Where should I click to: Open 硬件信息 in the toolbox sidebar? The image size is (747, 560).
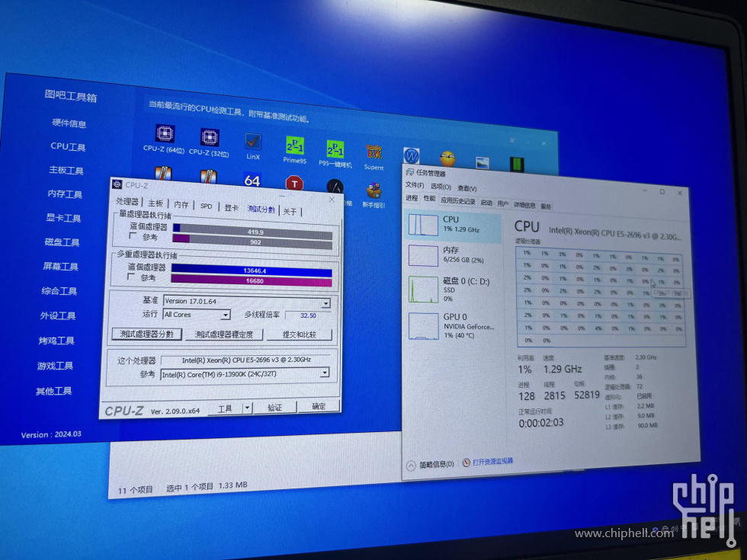click(69, 123)
